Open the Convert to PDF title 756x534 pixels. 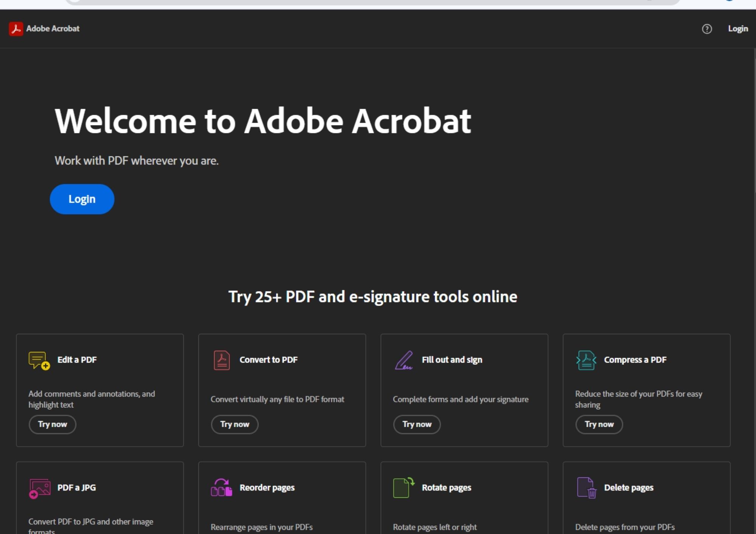pyautogui.click(x=269, y=360)
